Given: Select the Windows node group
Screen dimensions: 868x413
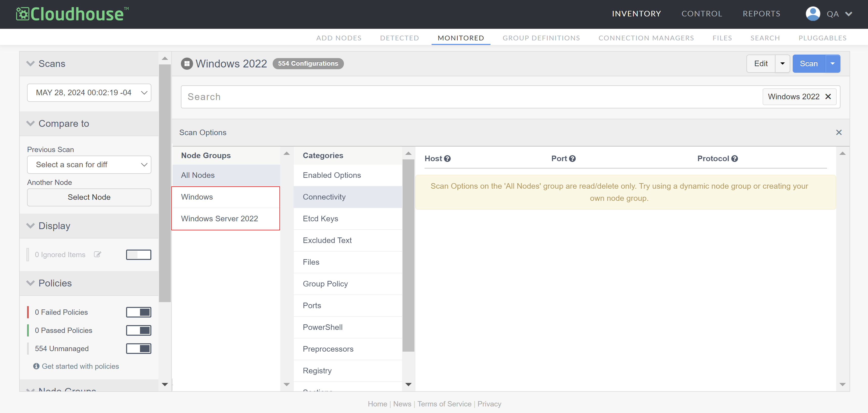Looking at the screenshot, I should [x=226, y=197].
